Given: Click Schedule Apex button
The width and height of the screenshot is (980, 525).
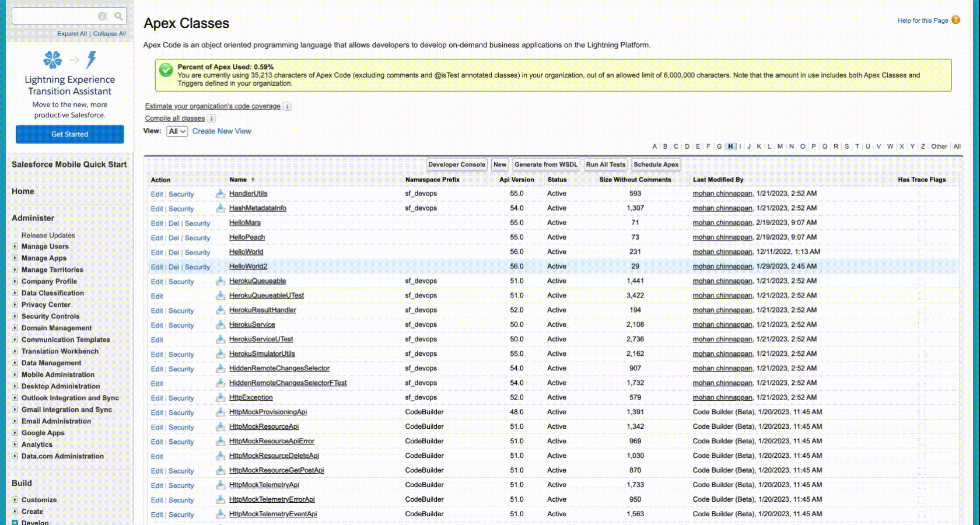Looking at the screenshot, I should 656,164.
